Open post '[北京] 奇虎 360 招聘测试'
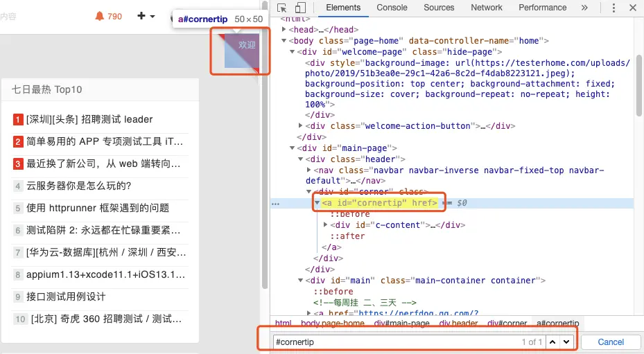Viewport: 644px width, 354px height. tap(106, 319)
